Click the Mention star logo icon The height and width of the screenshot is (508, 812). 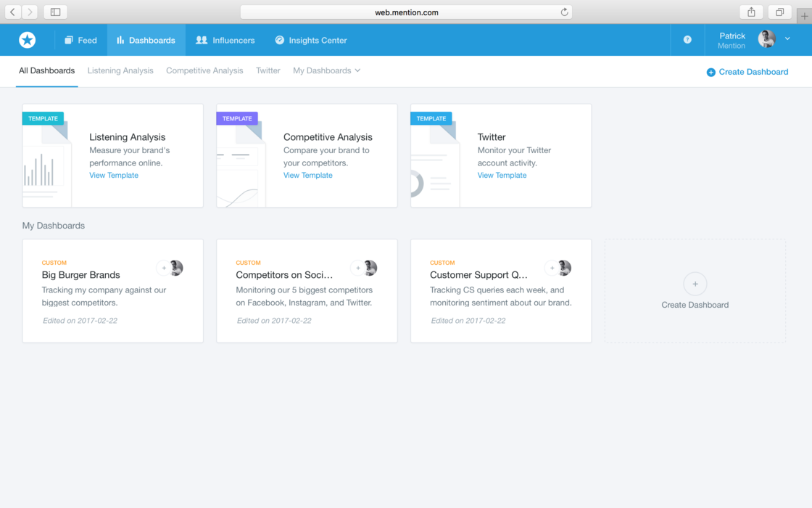tap(28, 40)
